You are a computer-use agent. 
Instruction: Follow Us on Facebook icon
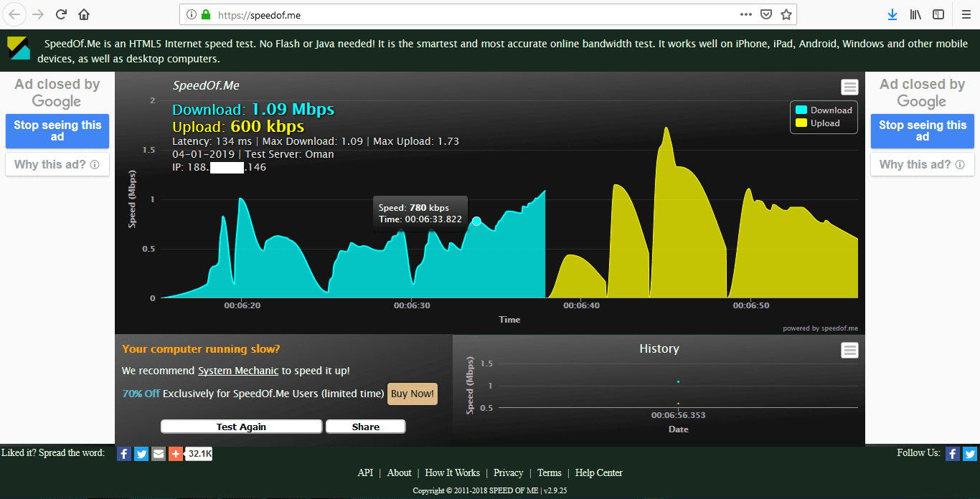pos(953,454)
